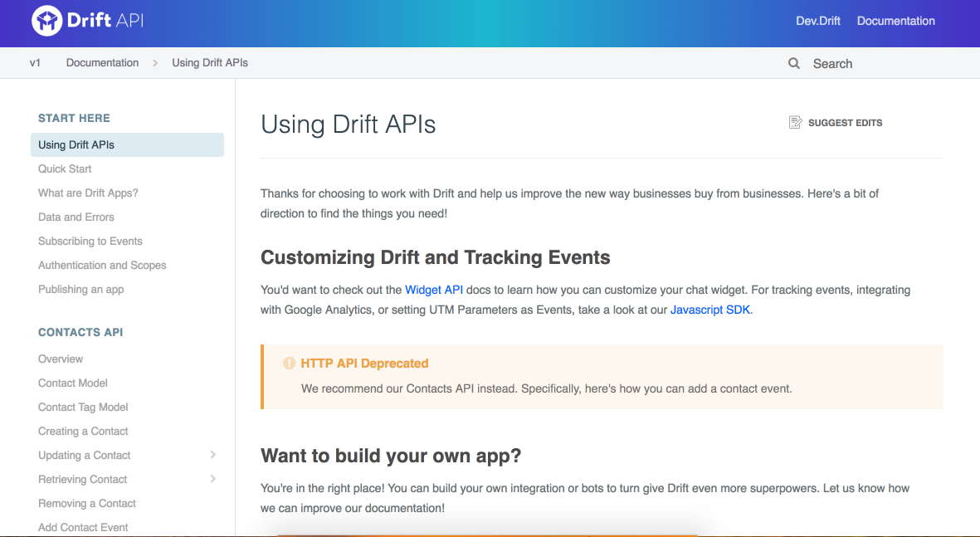
Task: Open What are Drift Apps? page
Action: [x=88, y=193]
